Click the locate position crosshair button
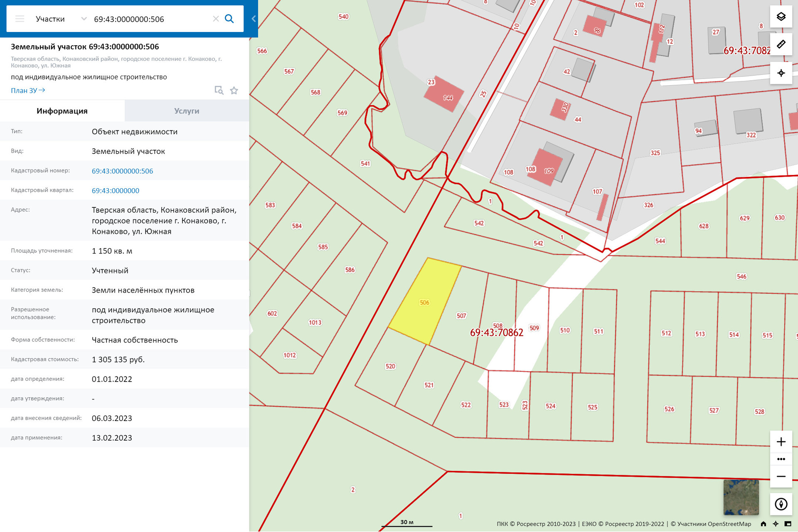Viewport: 798px width, 532px height. (781, 73)
